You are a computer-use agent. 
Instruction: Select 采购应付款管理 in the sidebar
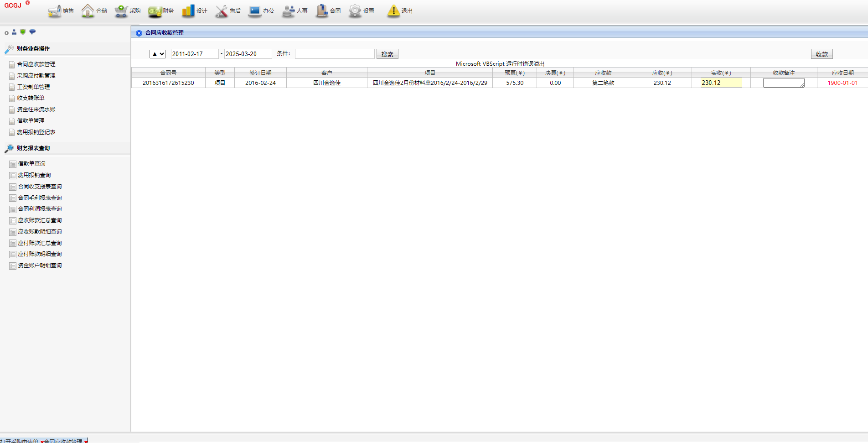pos(36,76)
